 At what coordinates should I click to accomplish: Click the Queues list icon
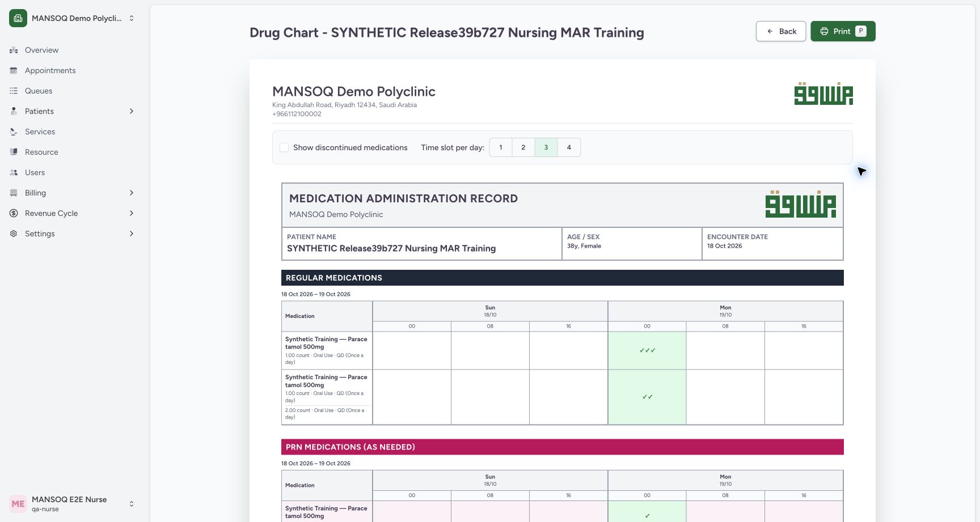(14, 91)
